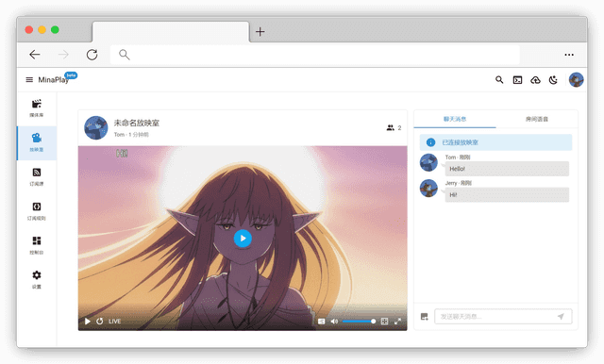This screenshot has width=604, height=364.
Task: View room members count icon
Action: 390,127
